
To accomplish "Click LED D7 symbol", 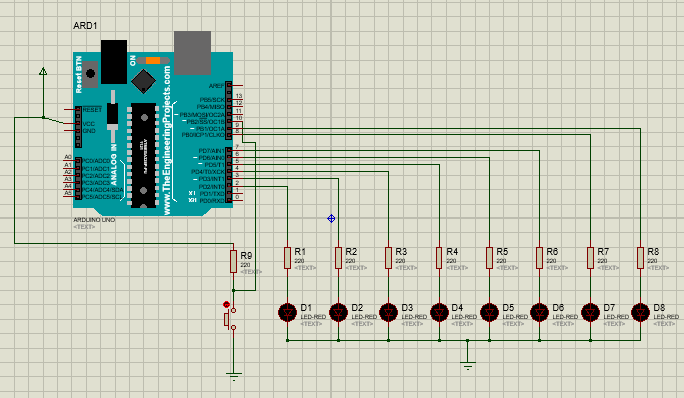I will coord(590,312).
